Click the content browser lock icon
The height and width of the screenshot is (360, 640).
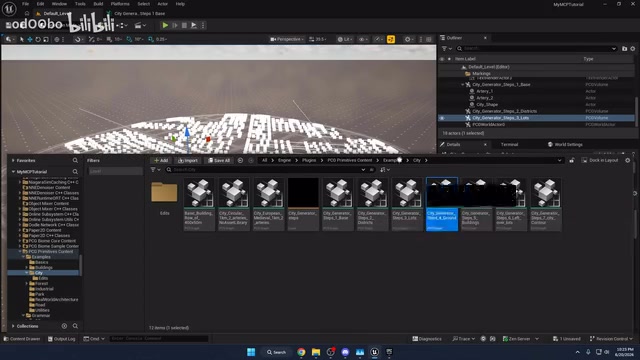[x=572, y=160]
